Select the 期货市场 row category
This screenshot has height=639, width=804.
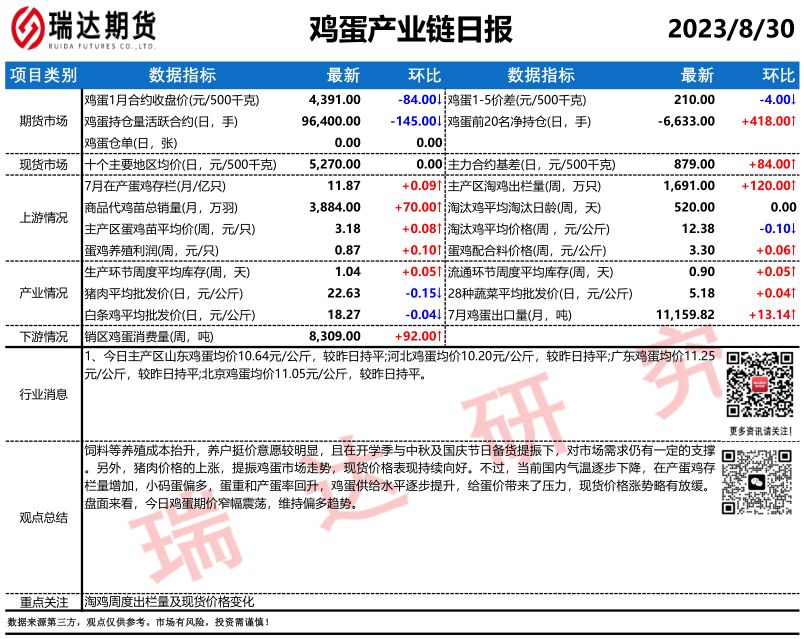(41, 121)
